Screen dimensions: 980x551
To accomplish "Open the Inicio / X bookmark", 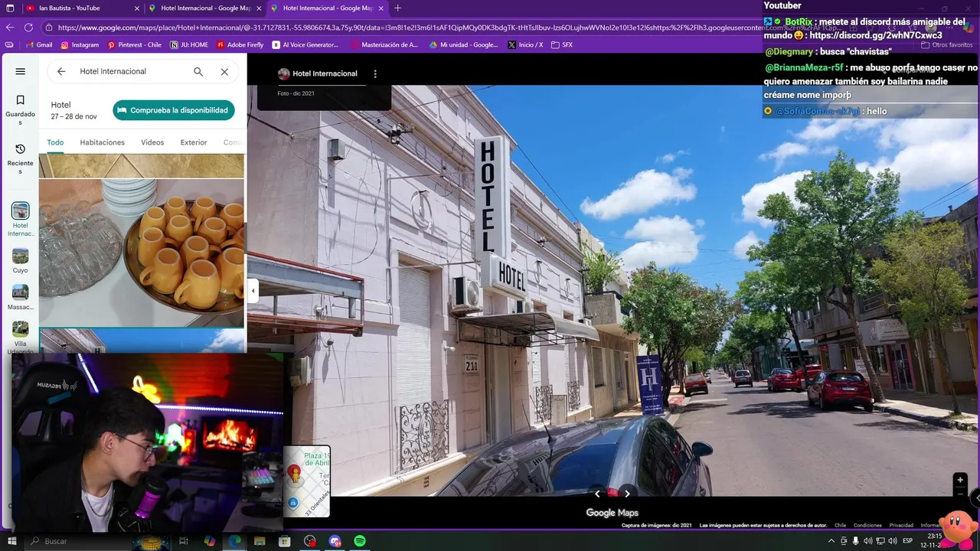I will 526,45.
